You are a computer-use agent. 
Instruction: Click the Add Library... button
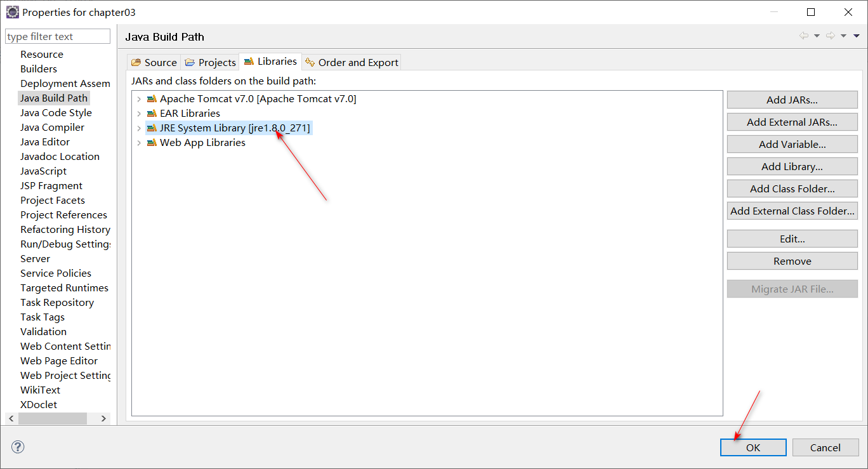792,166
